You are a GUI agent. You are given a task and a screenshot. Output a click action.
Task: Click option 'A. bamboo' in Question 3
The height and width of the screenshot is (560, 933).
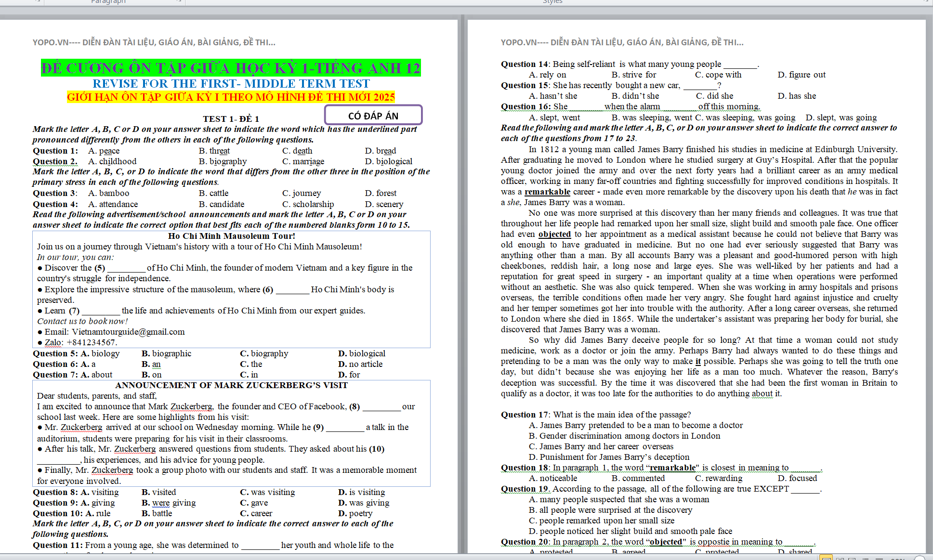(109, 193)
